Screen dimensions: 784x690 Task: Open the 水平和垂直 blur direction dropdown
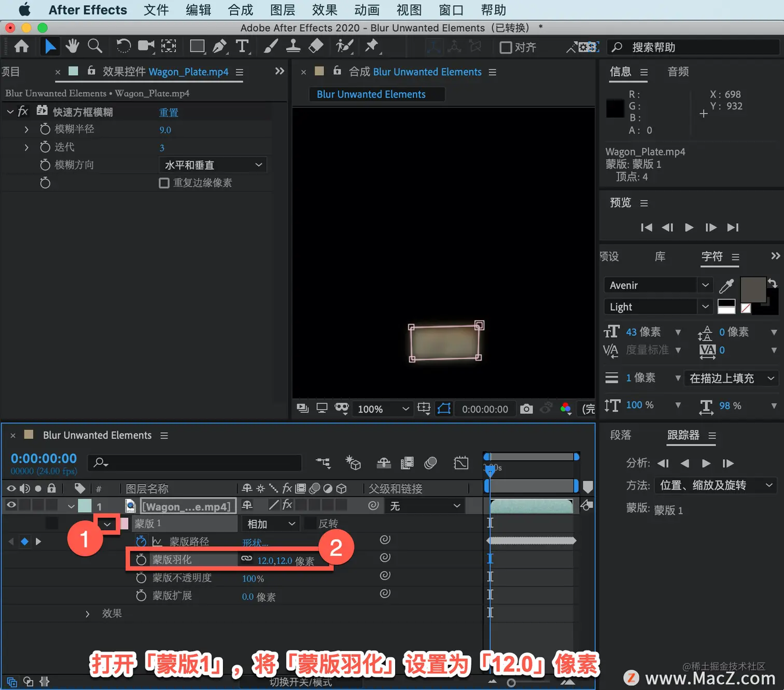(x=213, y=165)
